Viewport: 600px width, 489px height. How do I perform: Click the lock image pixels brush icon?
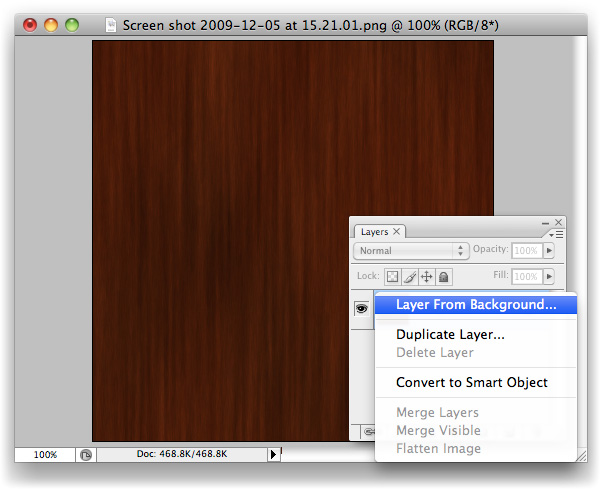[410, 276]
